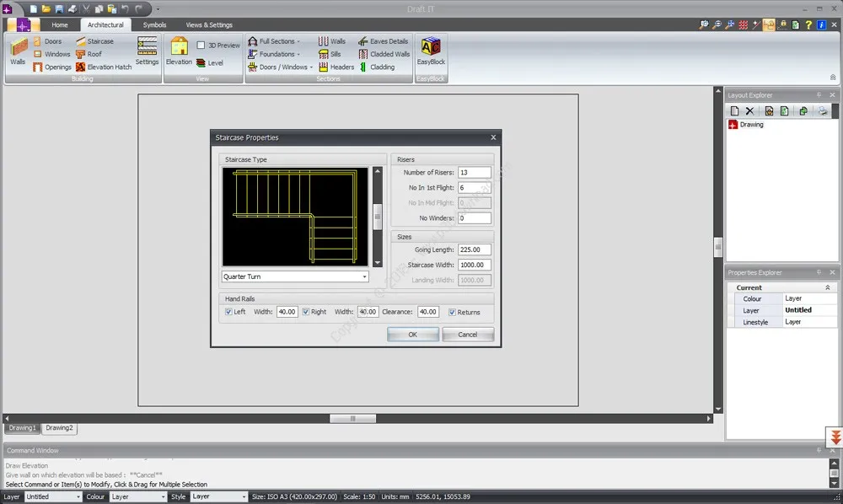This screenshot has height=504, width=843.
Task: Edit the Number of Risers field
Action: tap(474, 173)
